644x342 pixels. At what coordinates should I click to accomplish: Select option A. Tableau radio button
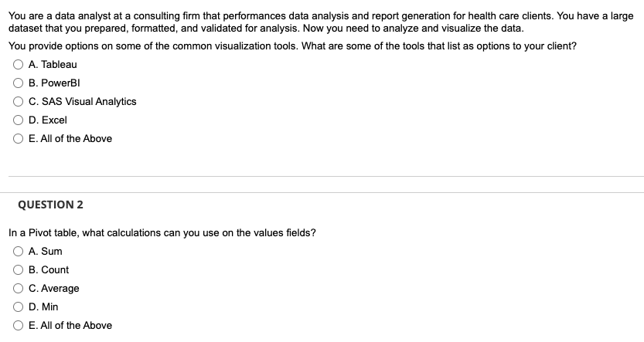(18, 64)
